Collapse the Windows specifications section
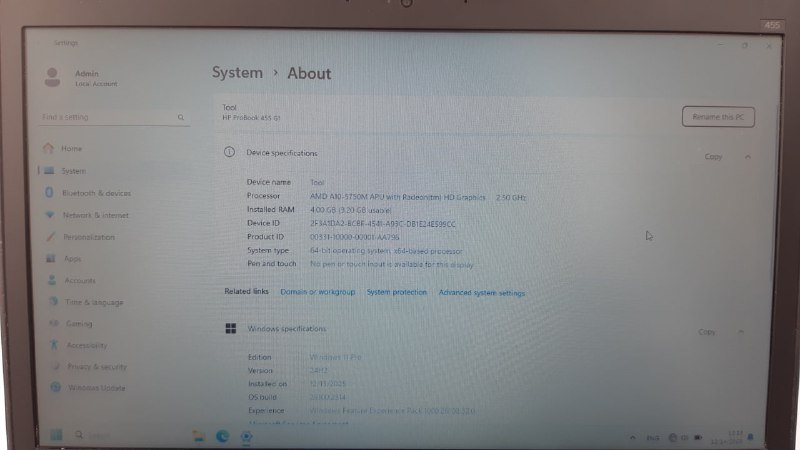Screen dimensions: 800x450 (740, 332)
